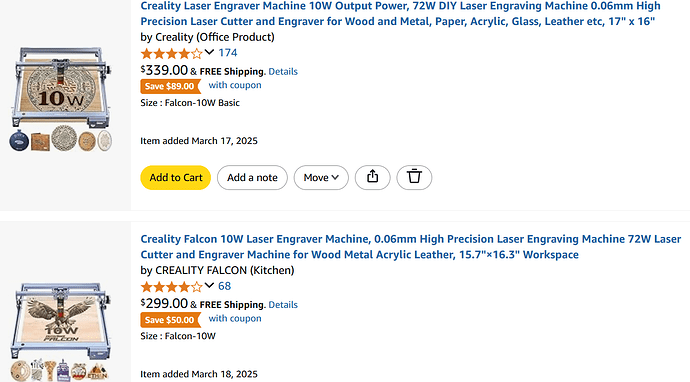Open shipping Details link for $299.00 item
The height and width of the screenshot is (382, 690).
[283, 305]
